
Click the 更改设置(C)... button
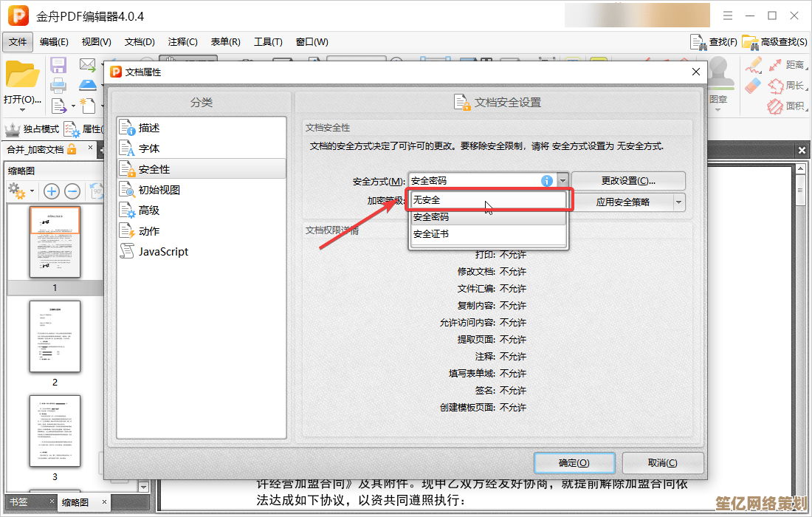coord(628,181)
